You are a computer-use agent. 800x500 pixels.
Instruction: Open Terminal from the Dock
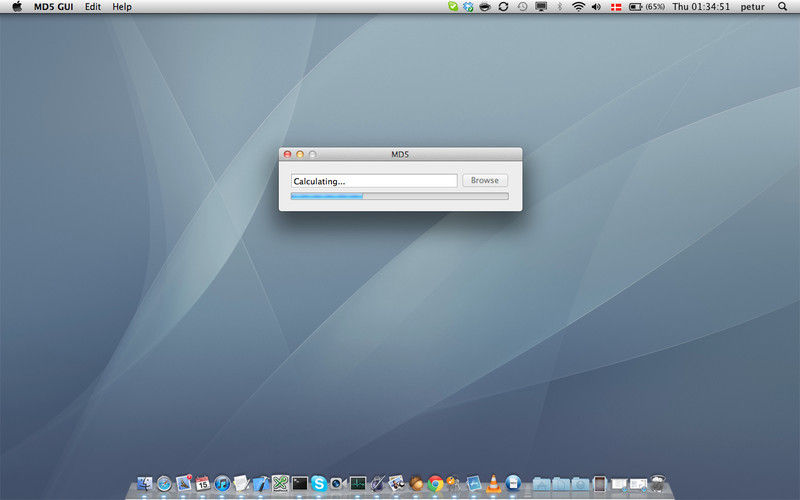click(299, 483)
